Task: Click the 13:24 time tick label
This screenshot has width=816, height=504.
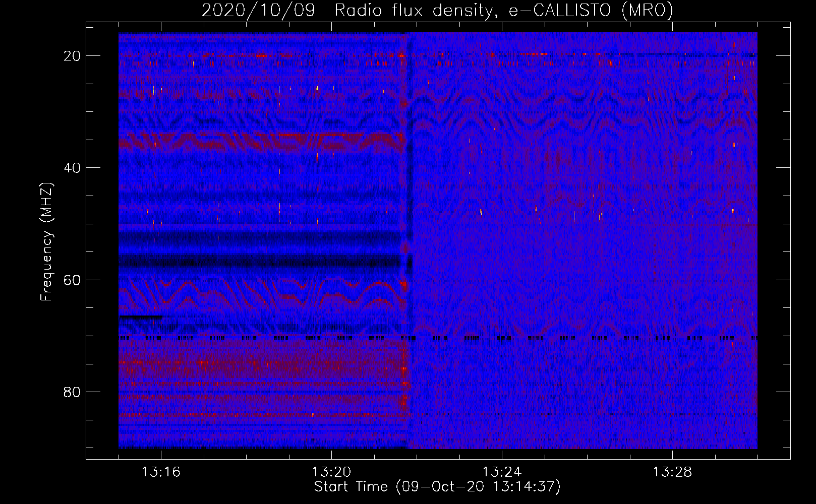Action: click(502, 472)
